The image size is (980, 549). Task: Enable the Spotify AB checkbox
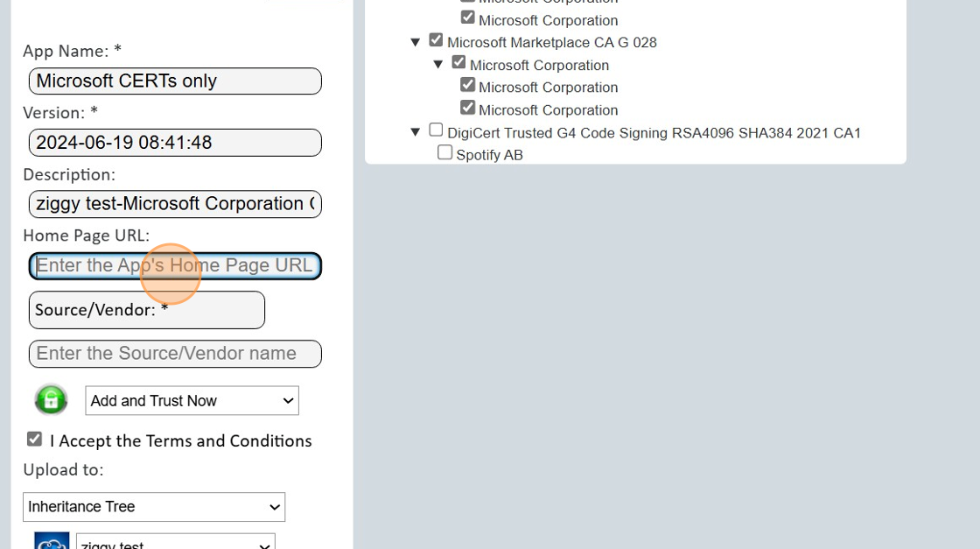coord(444,153)
